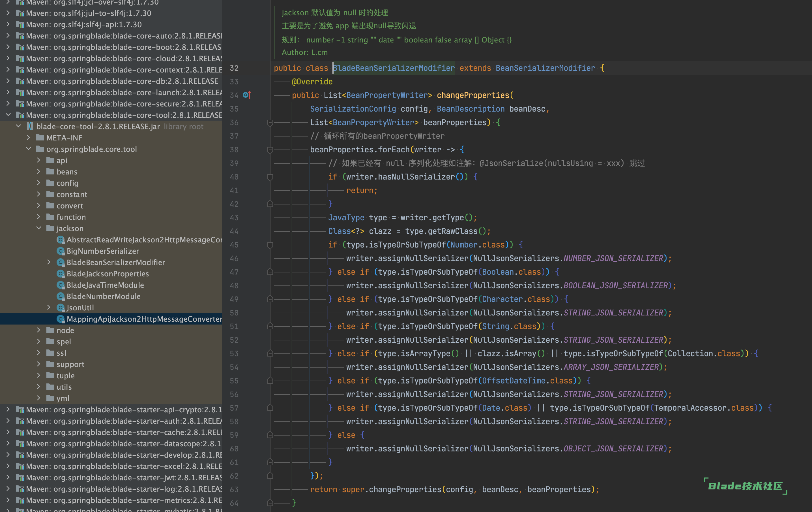Click the BladeBeanSerializerModifier class icon
The height and width of the screenshot is (512, 812).
point(61,263)
